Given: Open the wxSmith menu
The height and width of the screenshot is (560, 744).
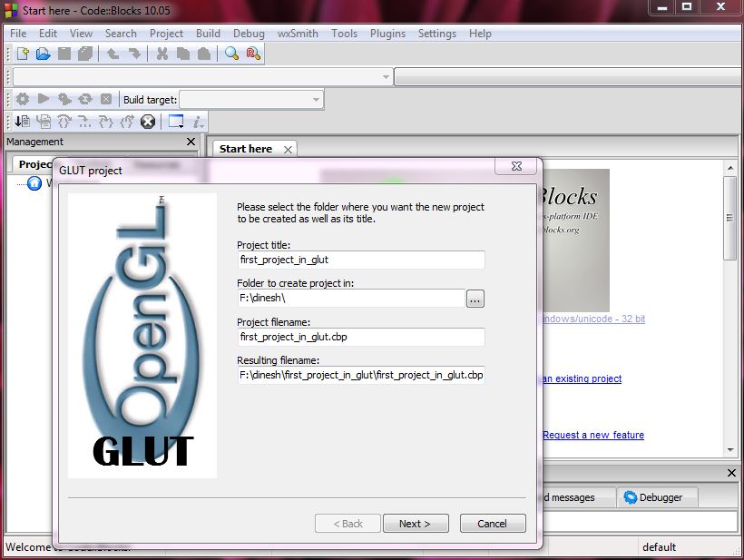Looking at the screenshot, I should click(298, 34).
